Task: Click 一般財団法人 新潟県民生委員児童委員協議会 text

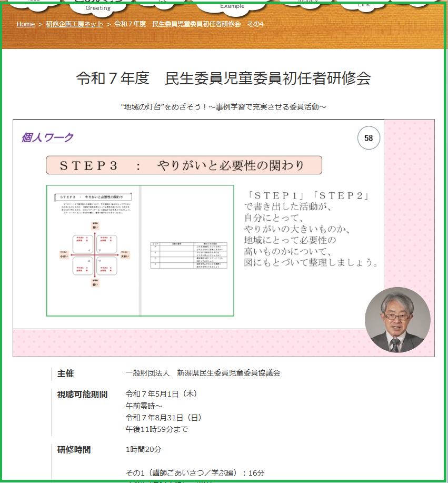Action: 203,373
